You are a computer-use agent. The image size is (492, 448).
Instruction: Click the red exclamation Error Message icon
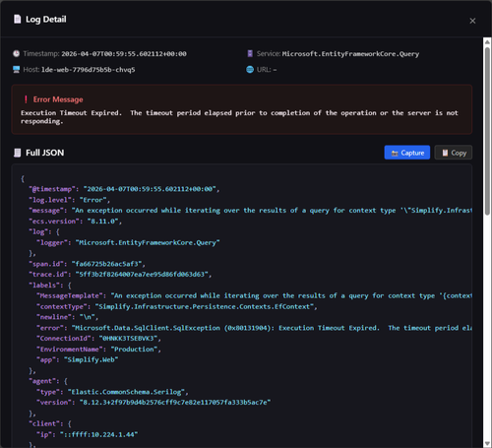tap(26, 99)
